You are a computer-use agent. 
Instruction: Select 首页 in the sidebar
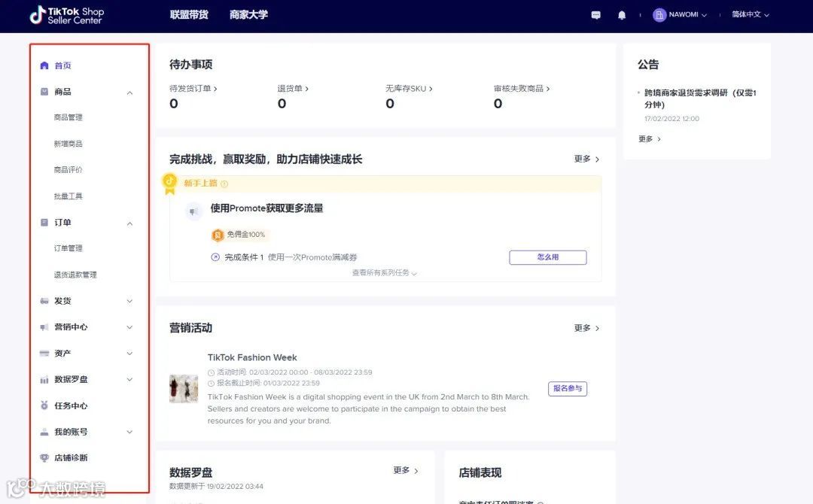tap(62, 65)
